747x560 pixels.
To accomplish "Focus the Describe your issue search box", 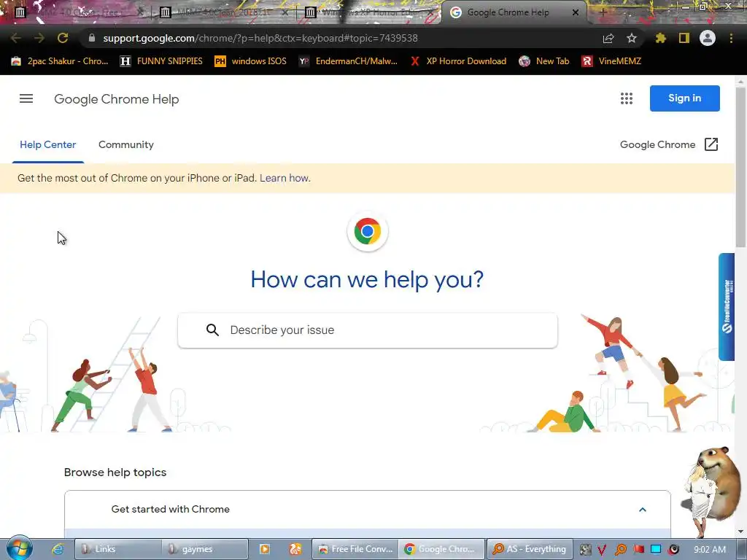I will coord(368,330).
